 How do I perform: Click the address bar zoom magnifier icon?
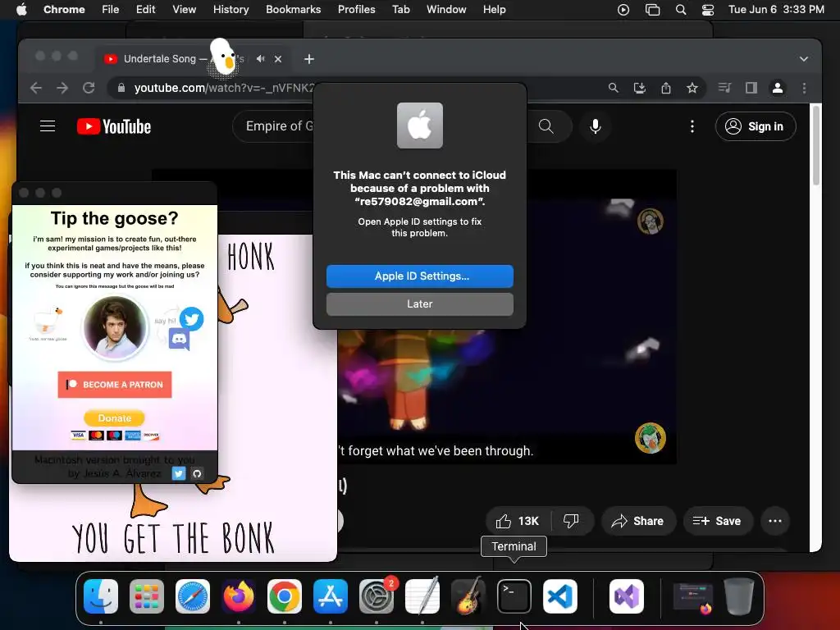614,88
